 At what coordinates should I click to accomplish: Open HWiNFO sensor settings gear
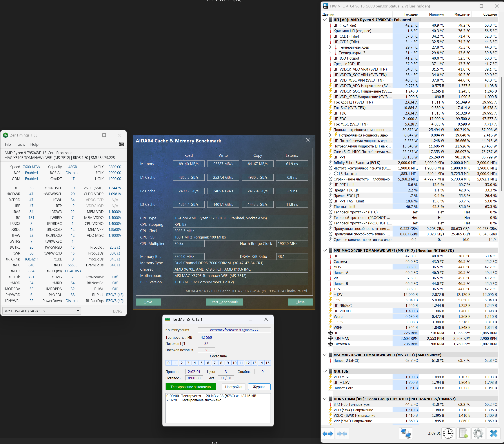(478, 433)
